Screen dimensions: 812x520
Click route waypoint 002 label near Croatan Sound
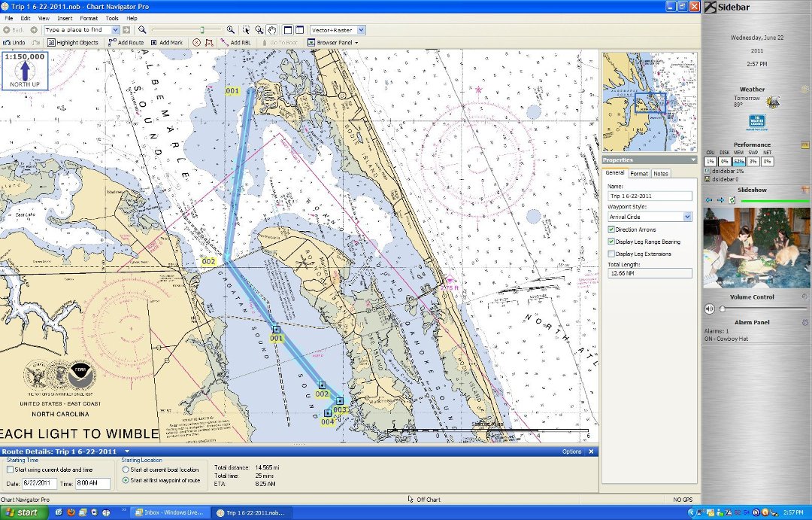[x=208, y=261]
